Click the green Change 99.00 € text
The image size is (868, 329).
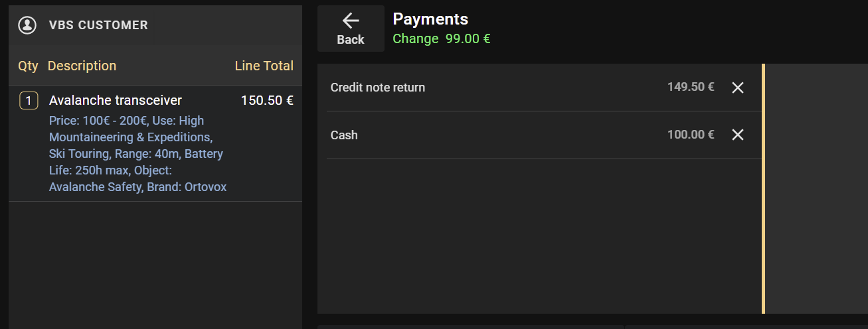(441, 38)
